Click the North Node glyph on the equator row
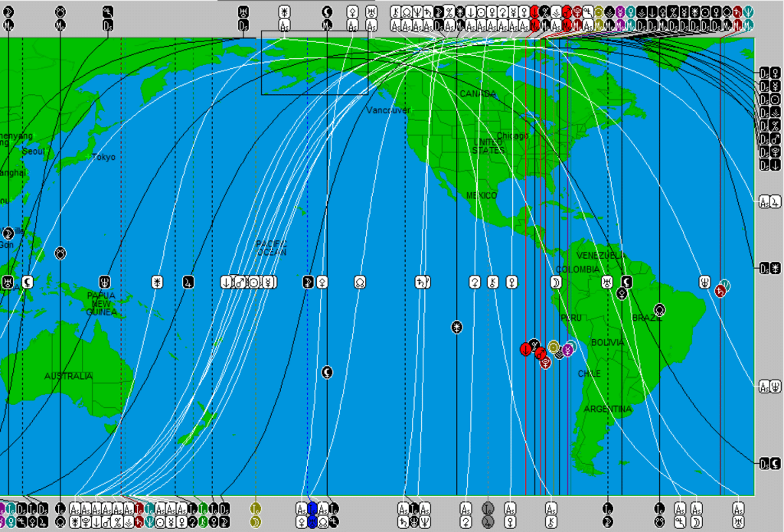 pos(359,282)
